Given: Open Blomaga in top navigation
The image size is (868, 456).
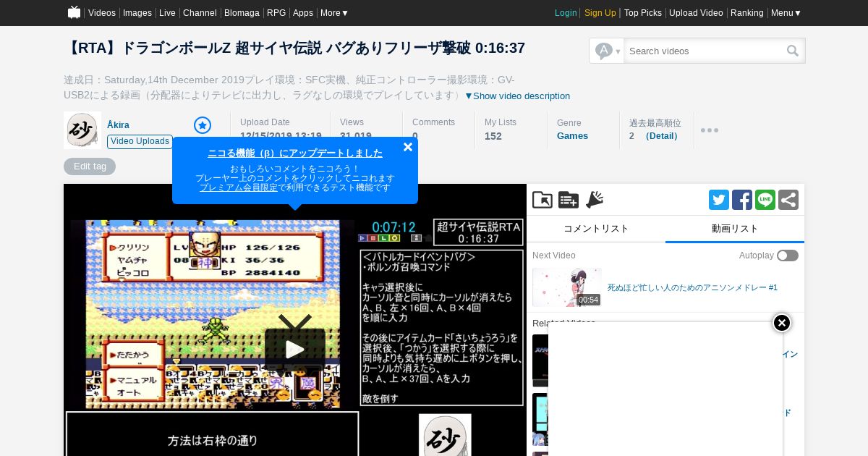Looking at the screenshot, I should pyautogui.click(x=242, y=13).
